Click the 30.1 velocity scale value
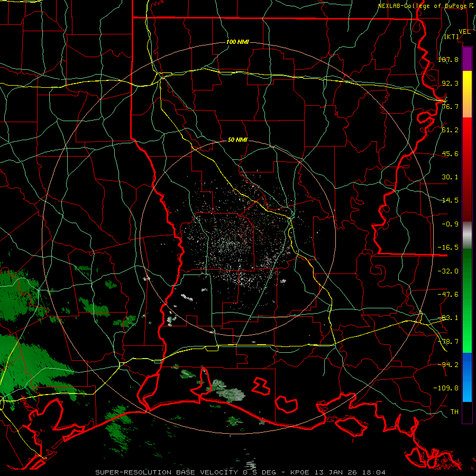Viewport: 476px width, 476px height. click(450, 177)
